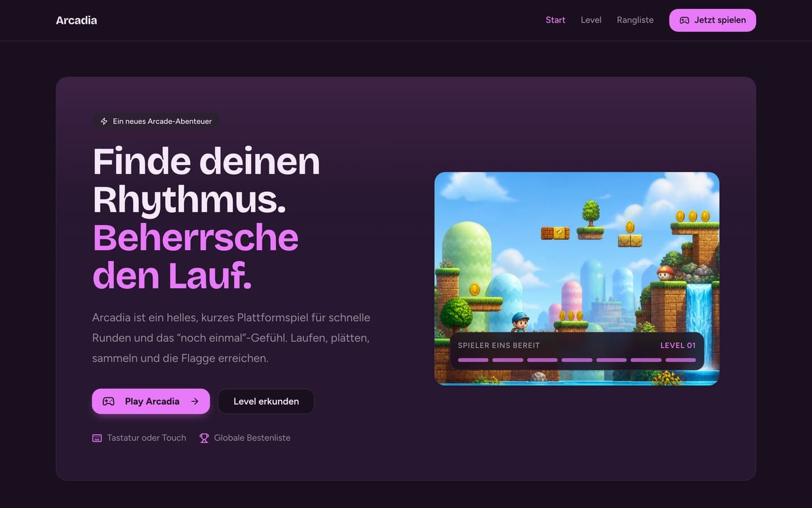Click the Play Arcadia button
The image size is (812, 508).
pos(151,401)
